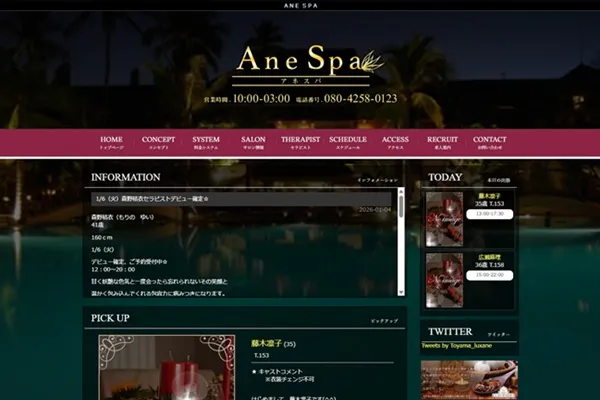Click the 15:00-22:00 schedule badge
This screenshot has width=600, height=400.
point(490,275)
